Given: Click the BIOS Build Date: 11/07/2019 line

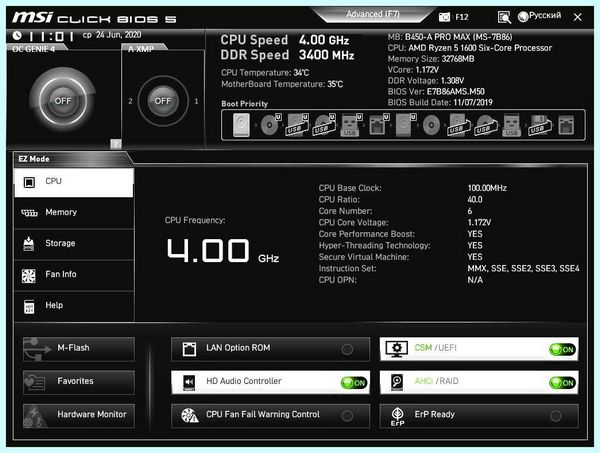Looking at the screenshot, I should (440, 103).
